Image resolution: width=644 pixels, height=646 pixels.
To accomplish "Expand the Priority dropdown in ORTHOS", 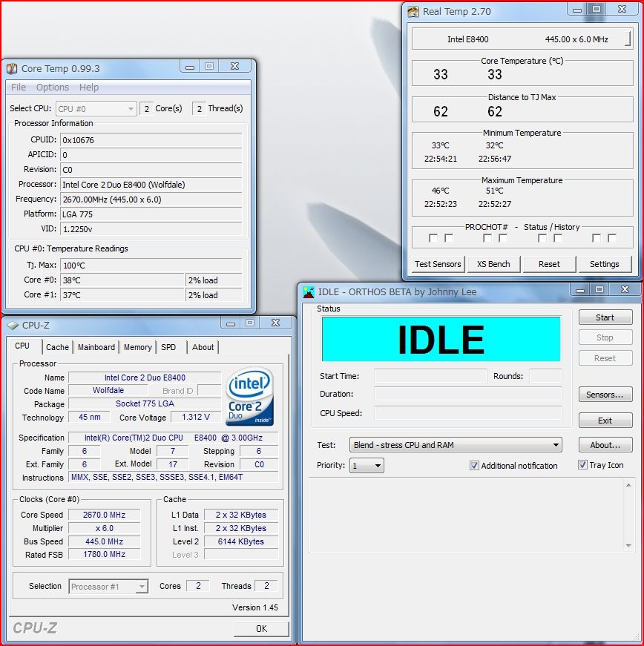I will tap(367, 466).
